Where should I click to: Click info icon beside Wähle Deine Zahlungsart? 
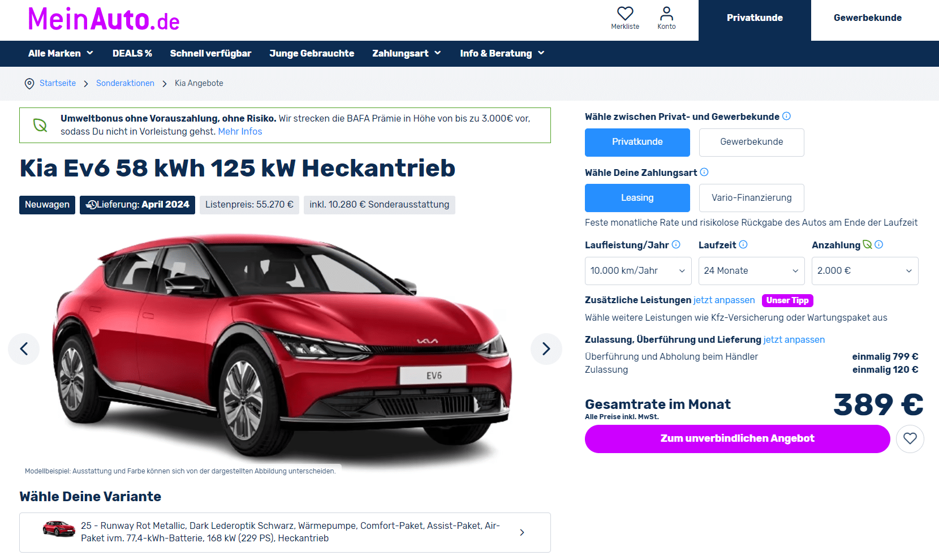point(704,172)
